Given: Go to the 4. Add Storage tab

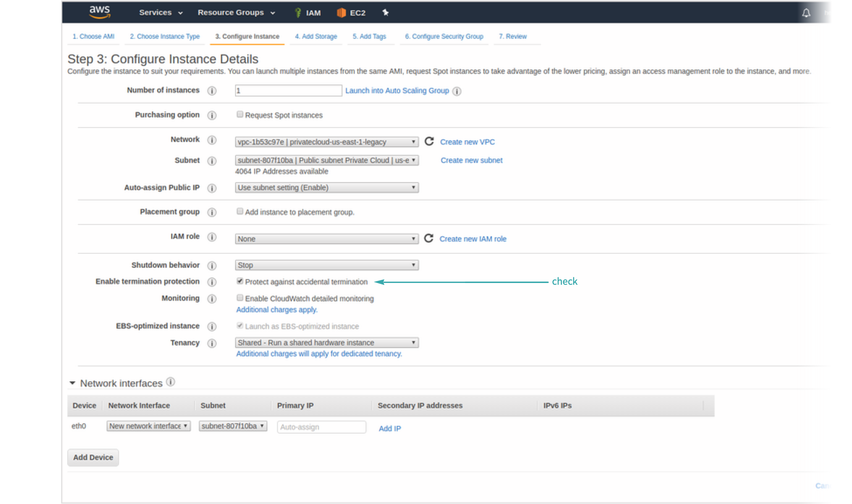Looking at the screenshot, I should (x=316, y=36).
